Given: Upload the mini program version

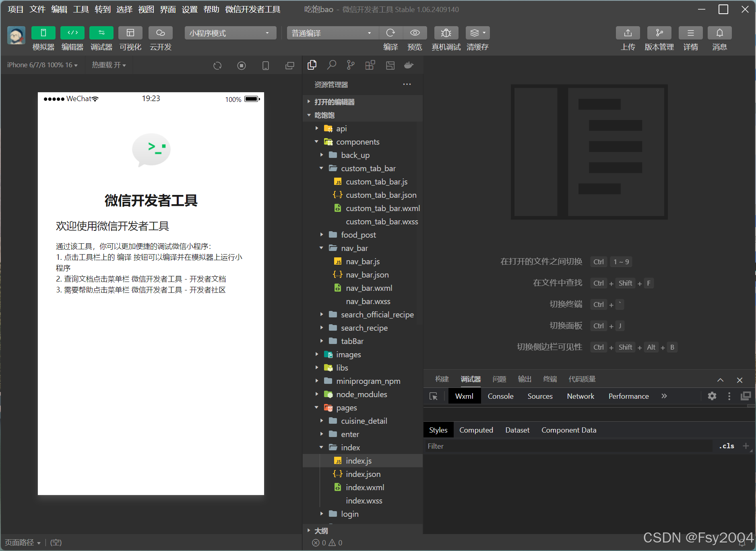Looking at the screenshot, I should point(628,38).
